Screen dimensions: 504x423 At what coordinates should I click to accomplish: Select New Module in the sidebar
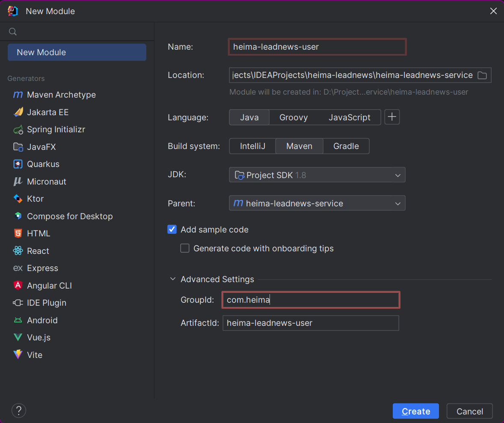(77, 52)
